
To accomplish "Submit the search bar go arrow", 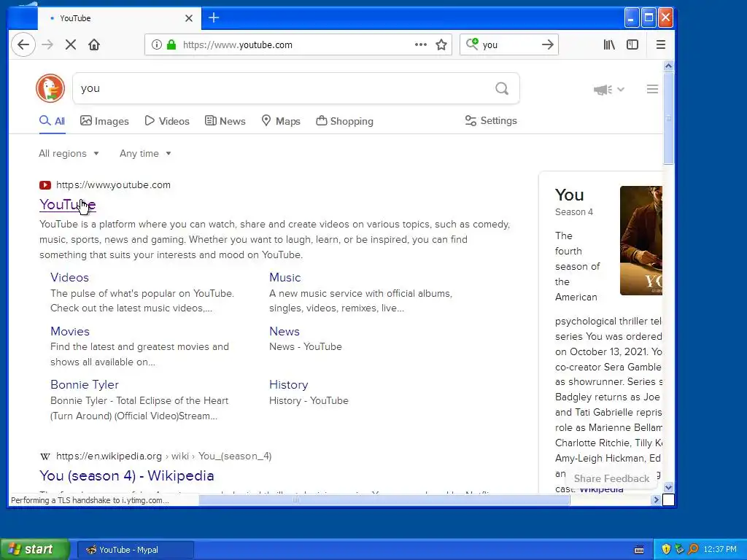I will click(547, 44).
